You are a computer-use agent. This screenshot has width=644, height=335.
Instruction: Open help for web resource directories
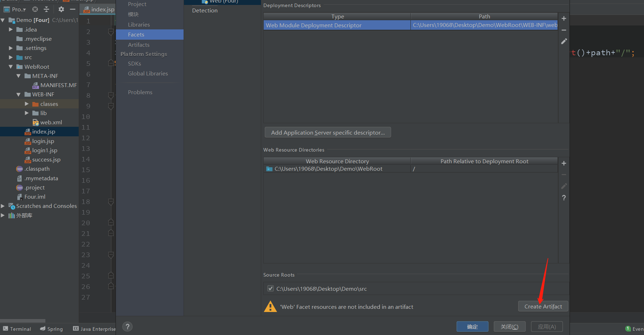[x=564, y=198]
